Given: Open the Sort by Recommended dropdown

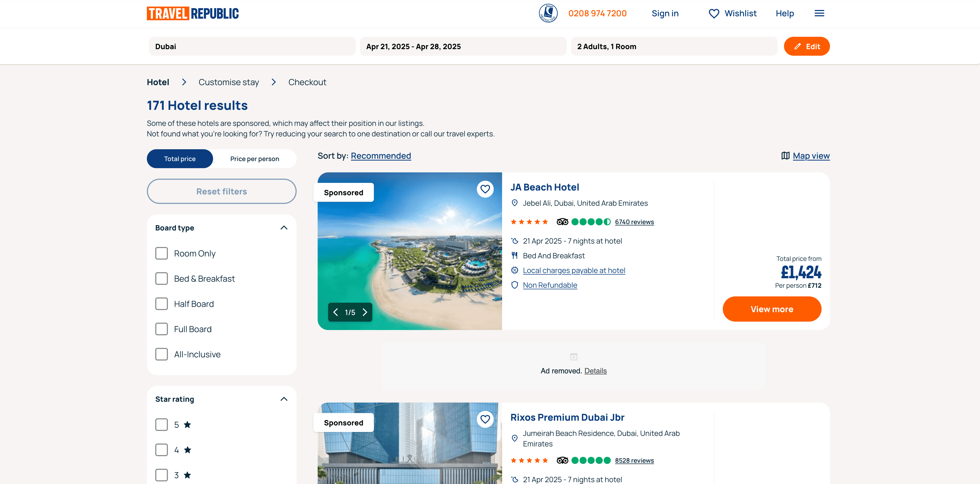Looking at the screenshot, I should coord(380,156).
